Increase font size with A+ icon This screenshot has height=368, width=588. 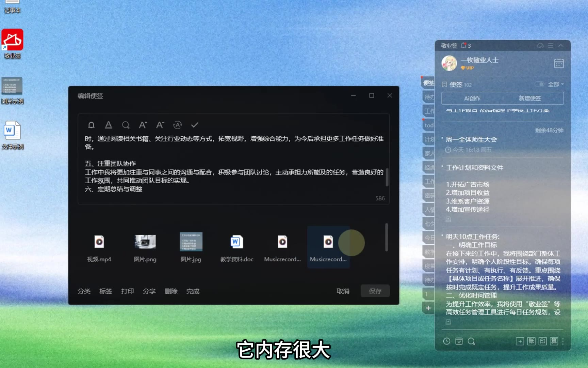143,125
